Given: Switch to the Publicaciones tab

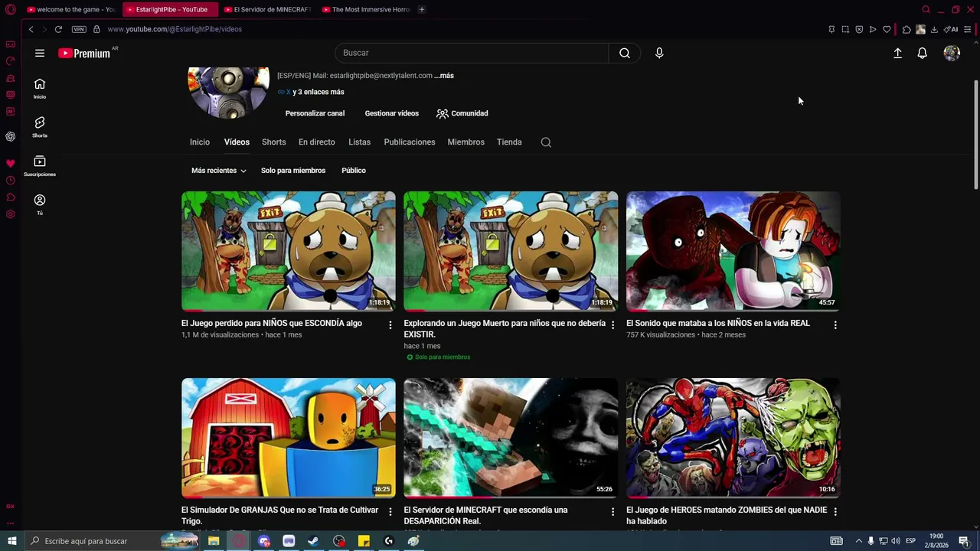Looking at the screenshot, I should coord(410,142).
